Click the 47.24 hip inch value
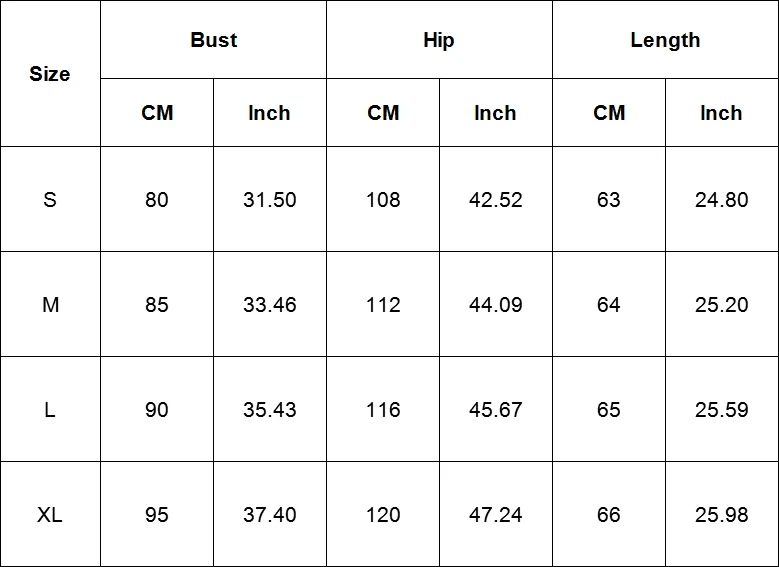This screenshot has width=779, height=567. click(496, 514)
